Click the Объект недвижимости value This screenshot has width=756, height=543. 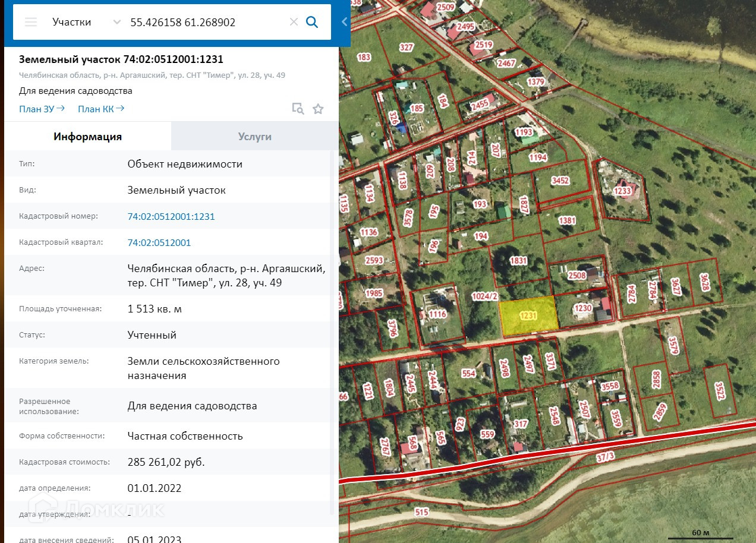pos(185,164)
